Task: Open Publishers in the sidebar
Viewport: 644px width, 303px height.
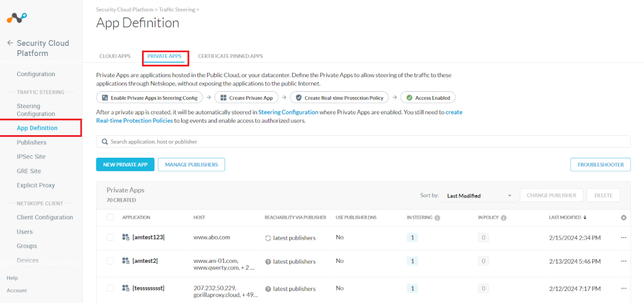Action: pos(31,143)
